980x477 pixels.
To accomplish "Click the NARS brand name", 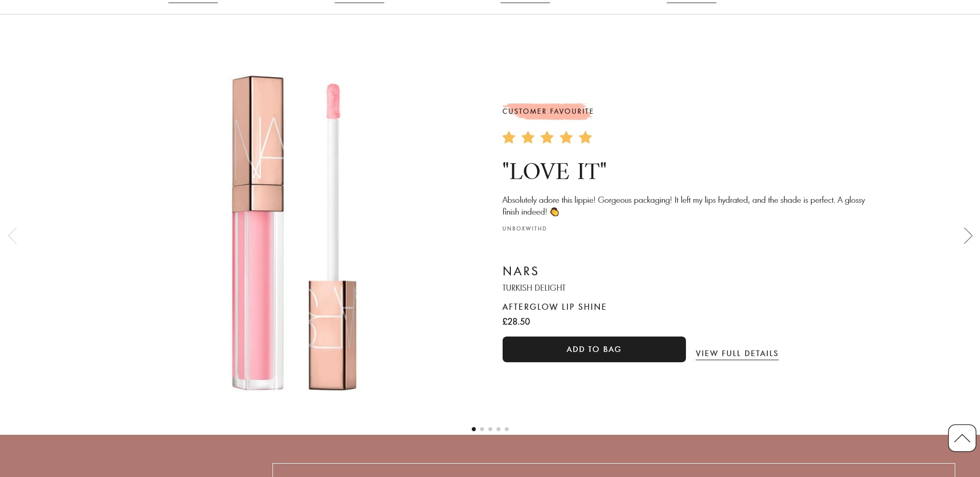I will pyautogui.click(x=520, y=271).
